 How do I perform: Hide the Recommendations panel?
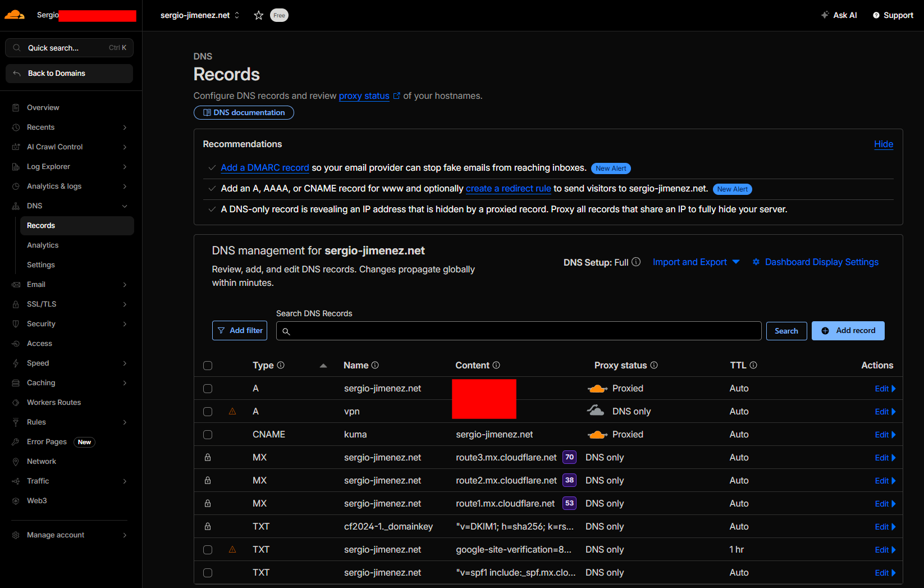pos(884,144)
